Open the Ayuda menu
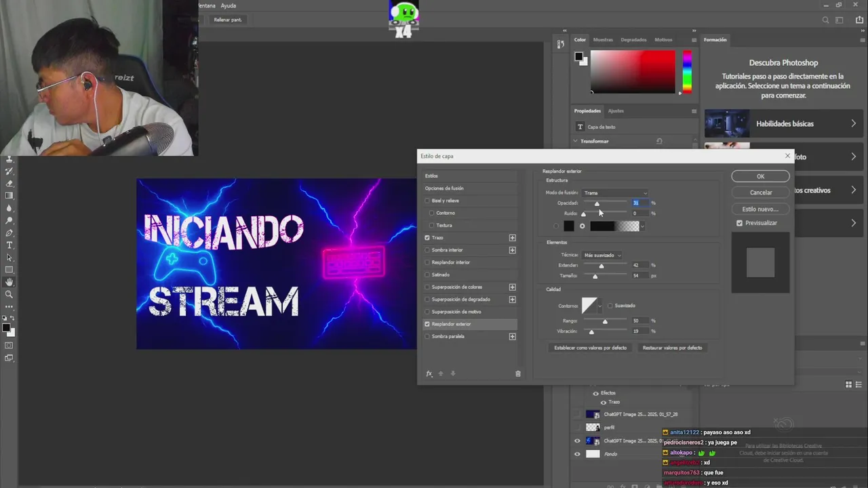This screenshot has width=868, height=488. pos(229,5)
